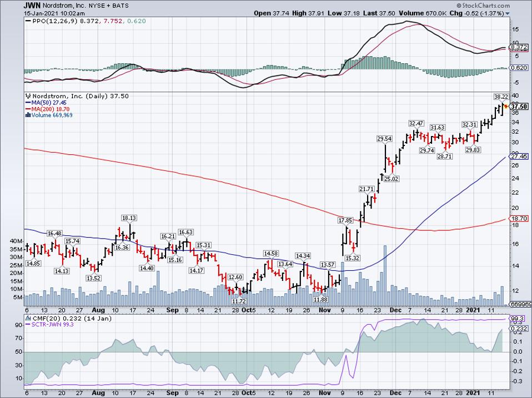This screenshot has height=398, width=532.
Task: Click the 18.13 August peak label
Action: click(x=129, y=218)
